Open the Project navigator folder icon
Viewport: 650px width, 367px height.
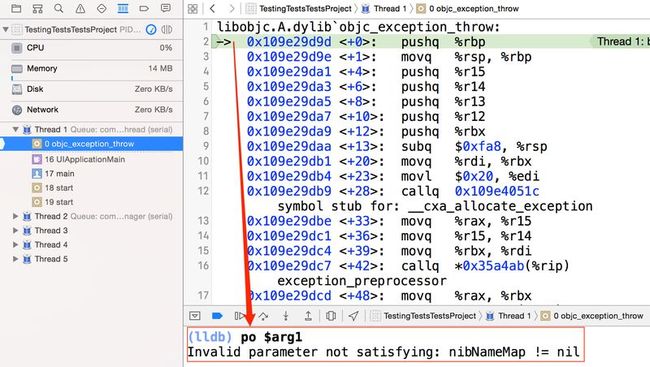[x=16, y=8]
